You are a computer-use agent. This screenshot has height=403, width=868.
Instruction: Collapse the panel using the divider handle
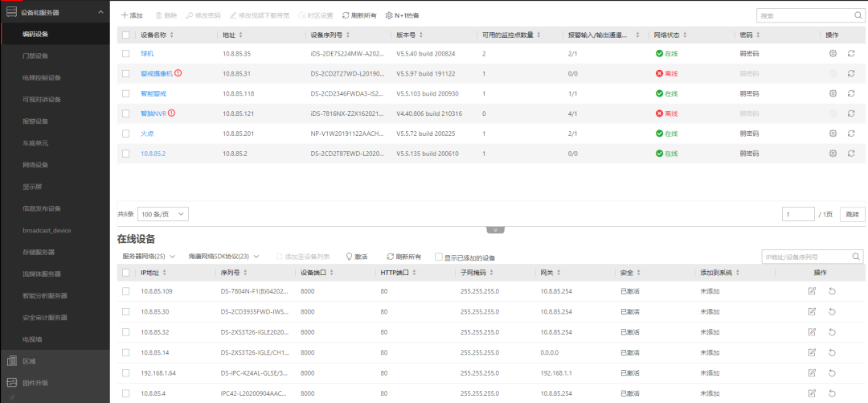click(x=496, y=230)
